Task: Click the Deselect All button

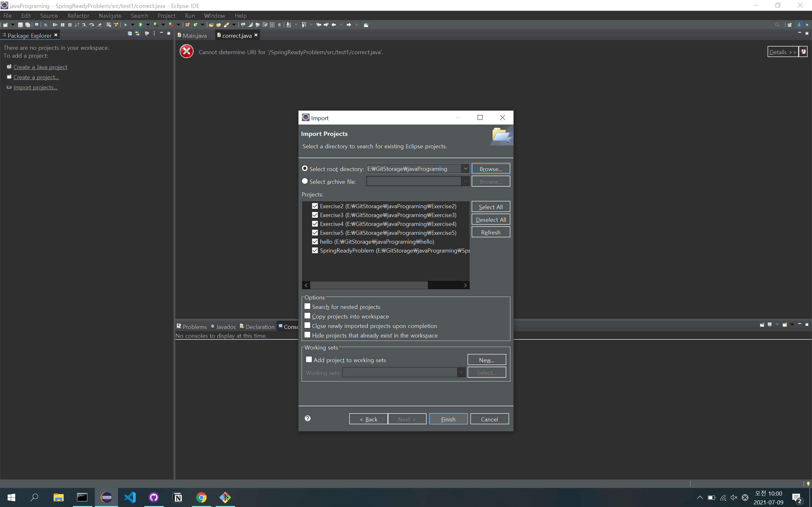Action: [x=491, y=220]
